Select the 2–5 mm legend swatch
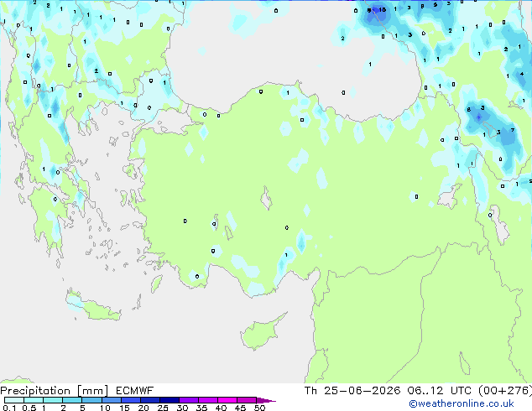This screenshot has width=532, height=411. [72, 400]
